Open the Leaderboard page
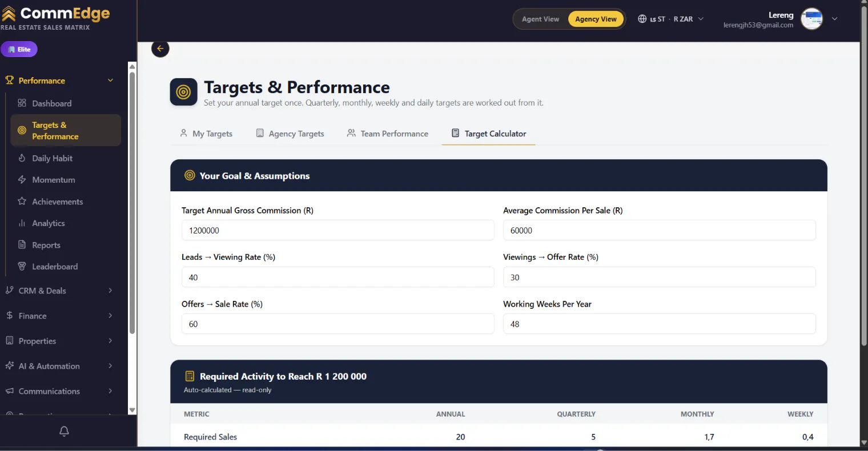Viewport: 868px width, 451px height. coord(66,267)
